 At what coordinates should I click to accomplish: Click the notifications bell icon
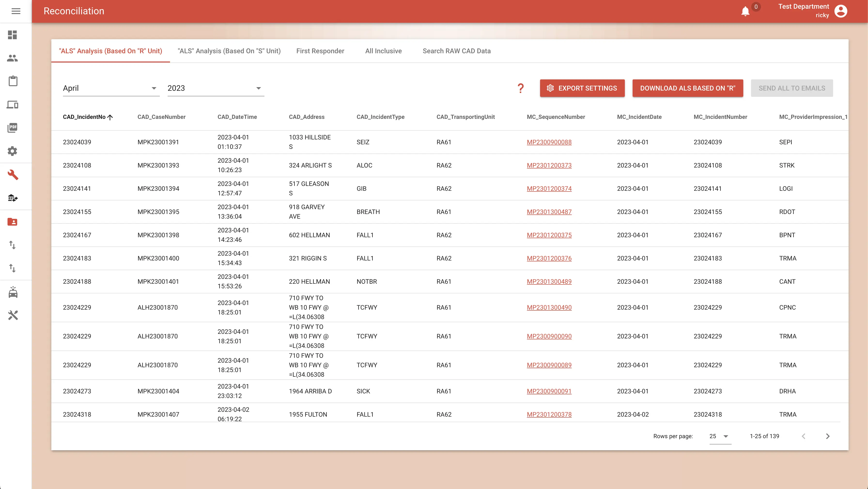745,11
